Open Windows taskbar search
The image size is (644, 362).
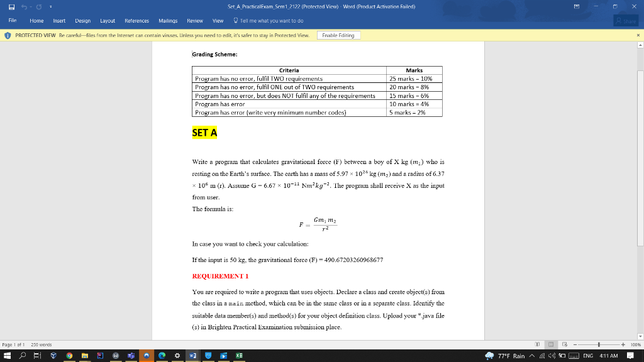click(x=23, y=356)
